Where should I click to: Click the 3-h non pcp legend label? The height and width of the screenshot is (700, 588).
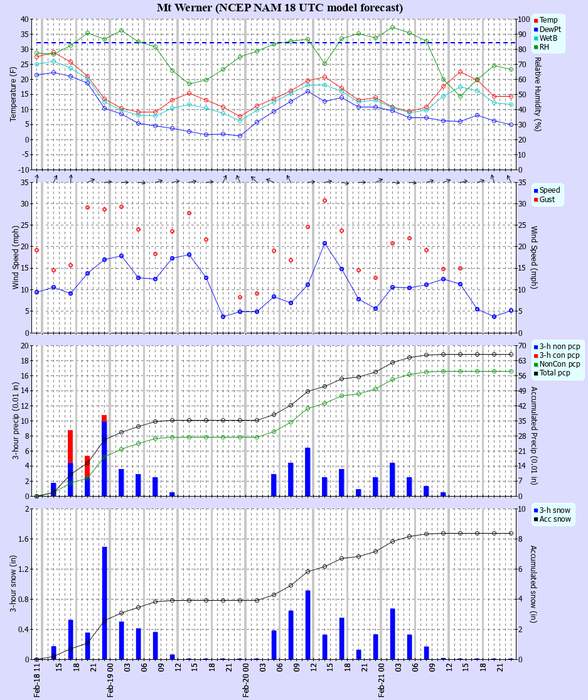point(560,347)
